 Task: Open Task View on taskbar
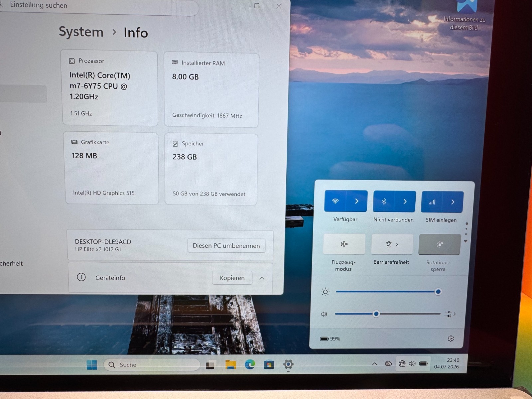(210, 365)
